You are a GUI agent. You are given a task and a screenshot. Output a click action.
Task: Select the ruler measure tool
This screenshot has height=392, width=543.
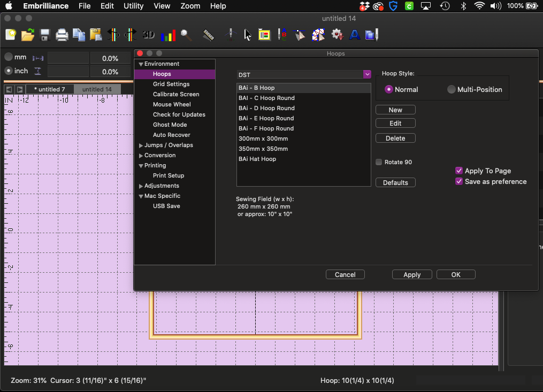[209, 35]
